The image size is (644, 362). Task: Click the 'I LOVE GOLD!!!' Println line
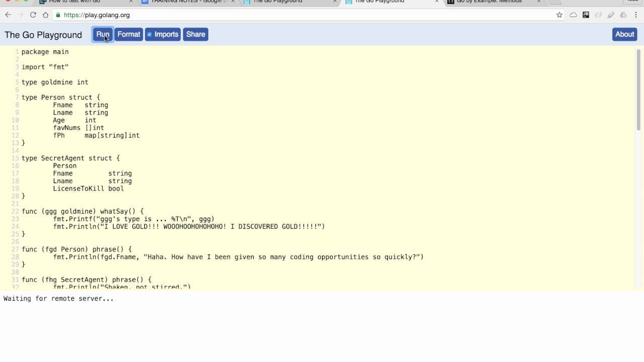coord(189,226)
